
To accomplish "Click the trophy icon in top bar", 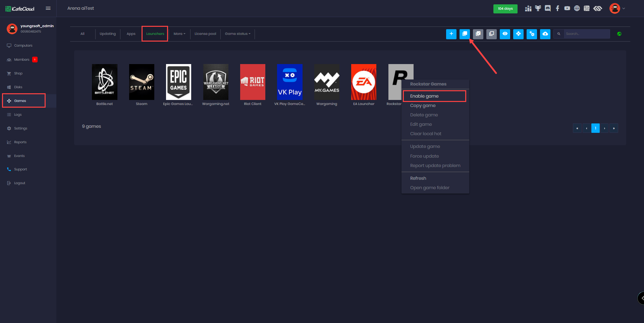I will tap(538, 8).
